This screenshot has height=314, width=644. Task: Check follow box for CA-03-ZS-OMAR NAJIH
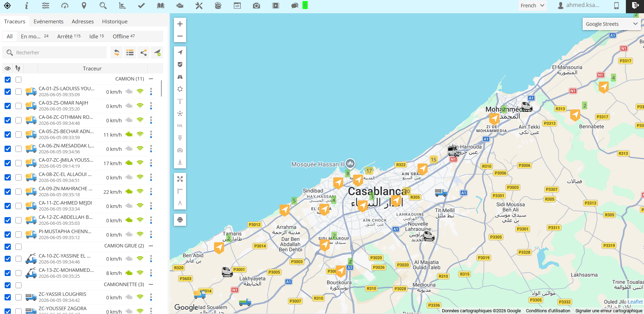(18, 106)
